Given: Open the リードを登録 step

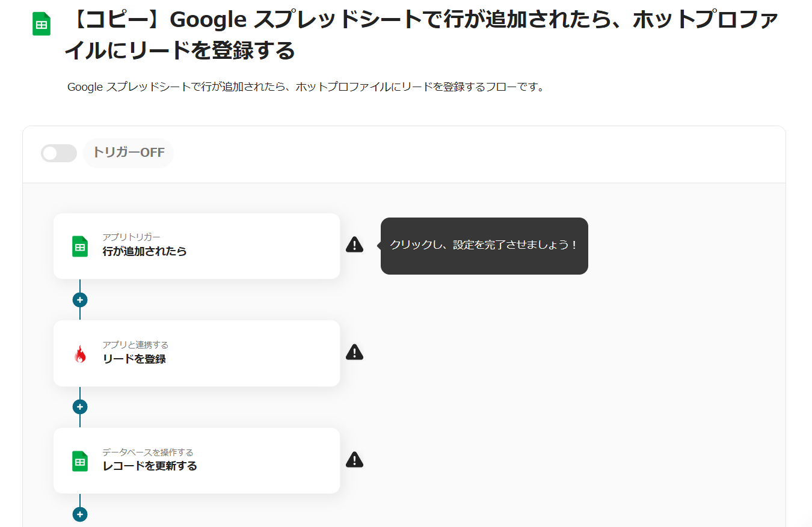Looking at the screenshot, I should pyautogui.click(x=197, y=353).
